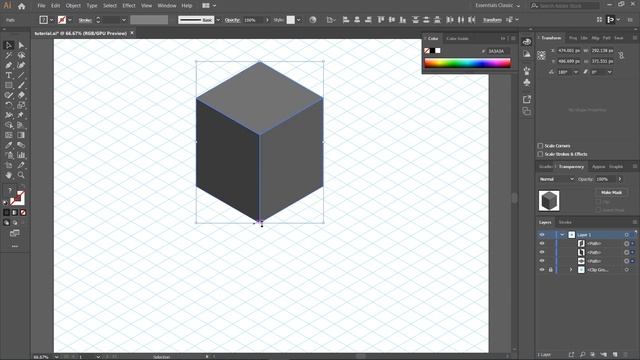
Task: Open the zoom level dropdown at 66.67%
Action: [x=56, y=357]
